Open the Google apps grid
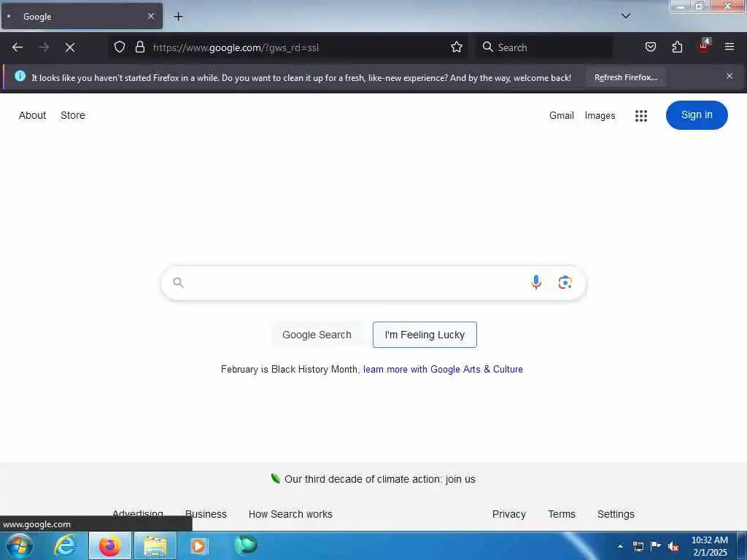Image resolution: width=747 pixels, height=560 pixels. (640, 116)
